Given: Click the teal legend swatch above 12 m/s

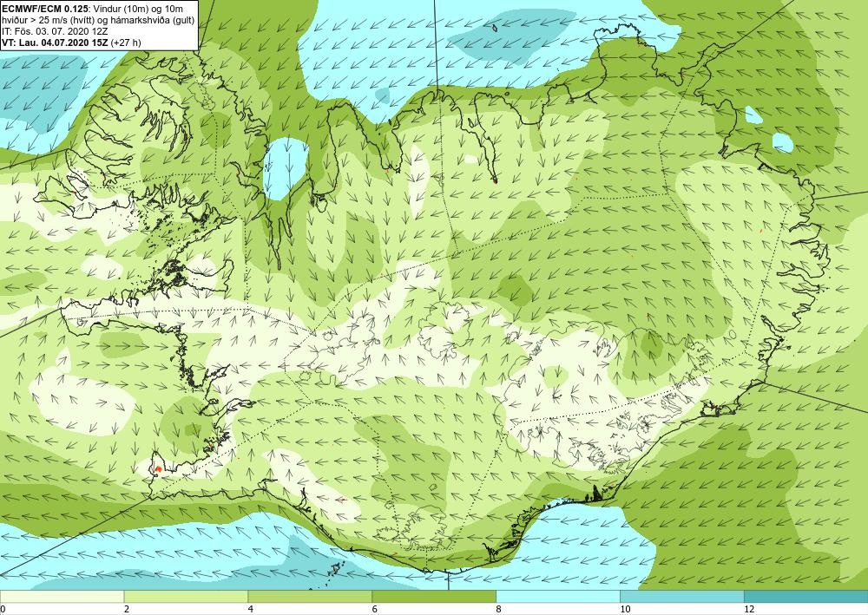Looking at the screenshot, I should point(806,596).
